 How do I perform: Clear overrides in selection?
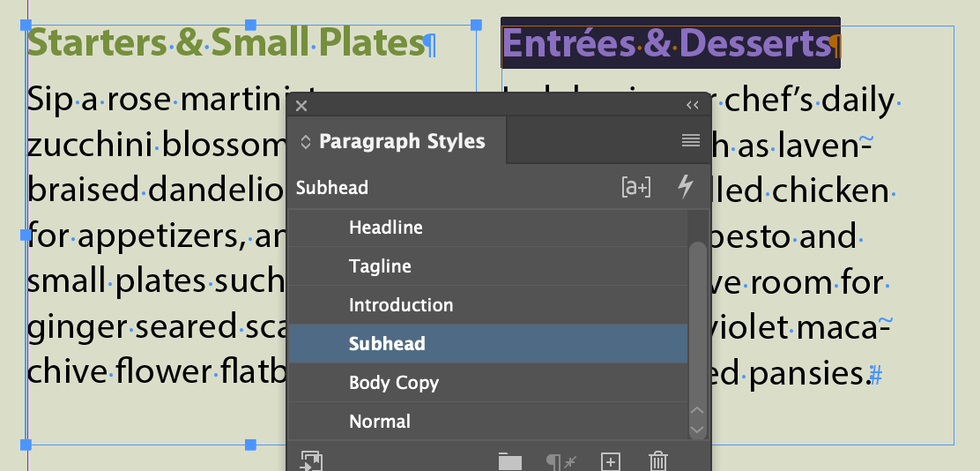click(561, 462)
